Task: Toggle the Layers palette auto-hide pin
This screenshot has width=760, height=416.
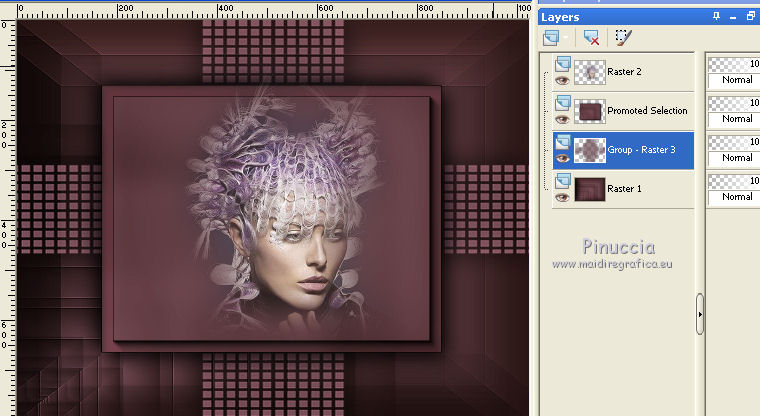Action: pos(716,16)
